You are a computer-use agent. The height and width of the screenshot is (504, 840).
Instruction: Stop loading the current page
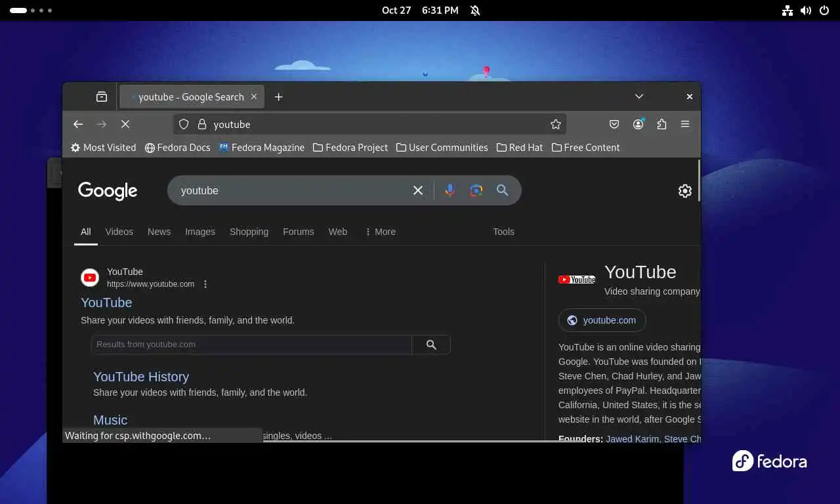(125, 124)
